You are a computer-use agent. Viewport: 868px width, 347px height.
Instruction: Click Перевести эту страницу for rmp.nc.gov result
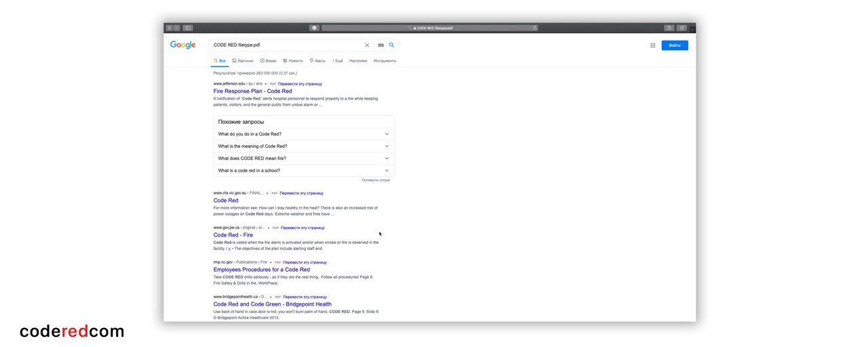coord(304,262)
